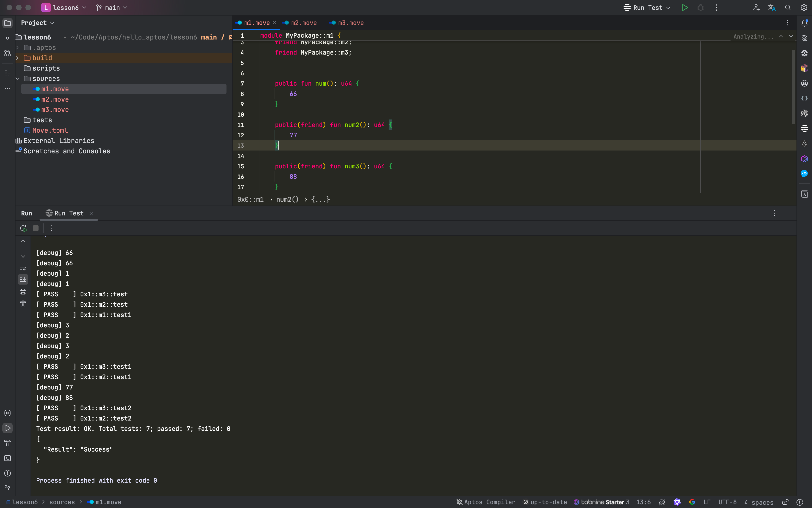
Task: Open Services tool window icon
Action: 7,413
